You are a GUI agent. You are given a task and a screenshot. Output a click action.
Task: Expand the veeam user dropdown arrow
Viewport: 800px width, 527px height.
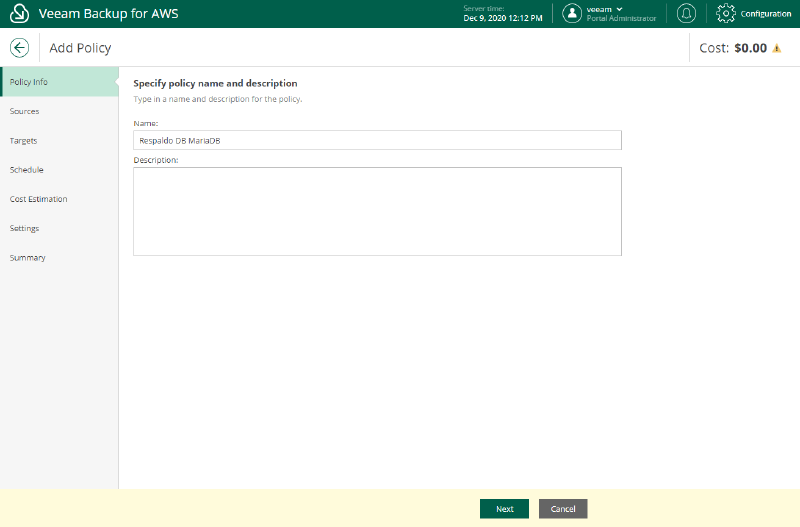click(x=619, y=9)
